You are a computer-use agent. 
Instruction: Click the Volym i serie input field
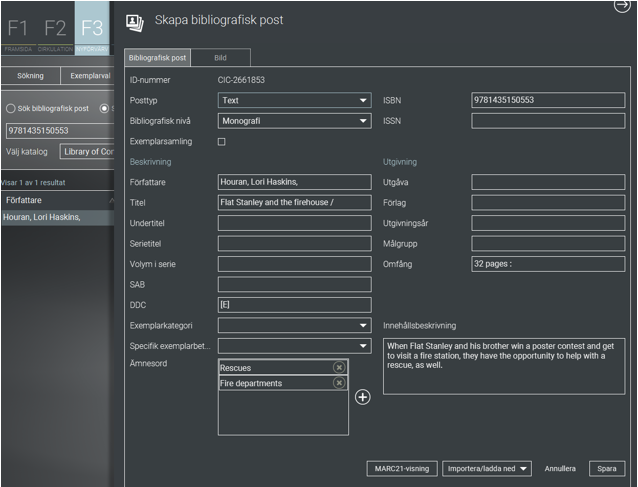pos(295,264)
